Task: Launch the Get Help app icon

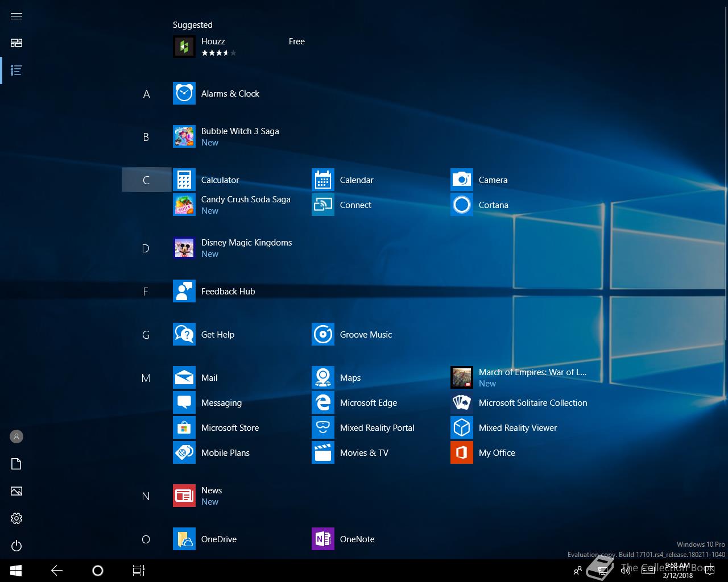Action: coord(184,334)
